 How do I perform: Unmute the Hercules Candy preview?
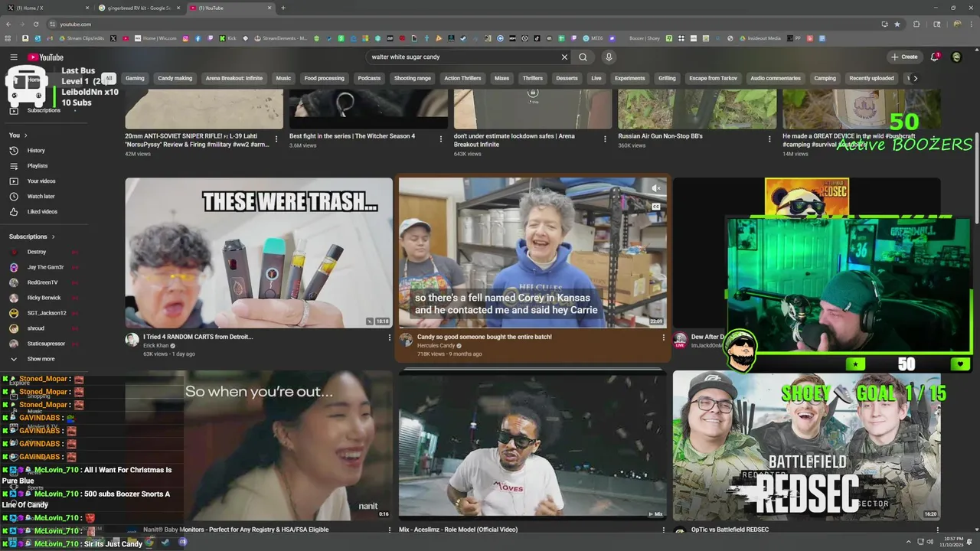tap(656, 188)
